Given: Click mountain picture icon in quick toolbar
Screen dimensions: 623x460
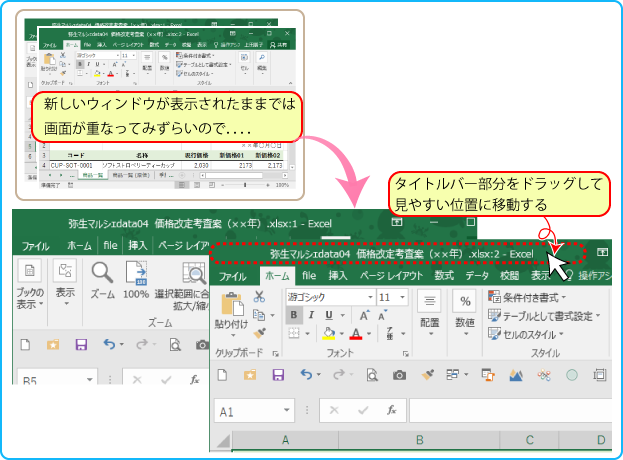Looking at the screenshot, I should point(516,375).
